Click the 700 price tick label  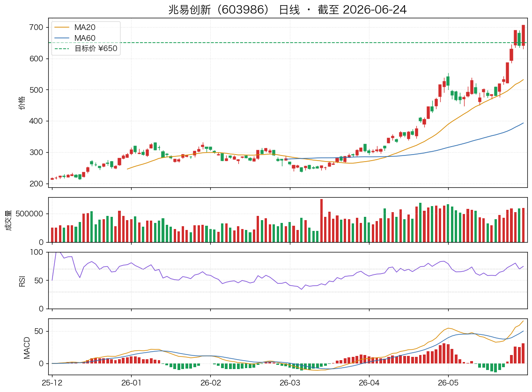click(36, 27)
